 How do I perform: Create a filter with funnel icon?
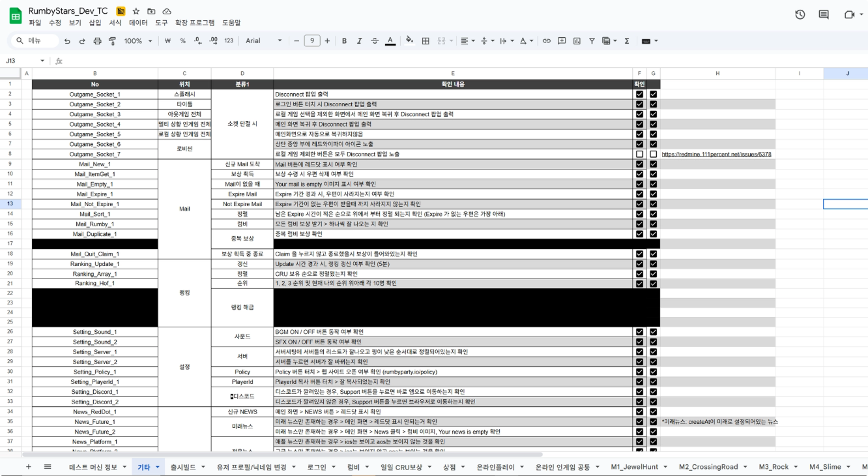coord(592,41)
